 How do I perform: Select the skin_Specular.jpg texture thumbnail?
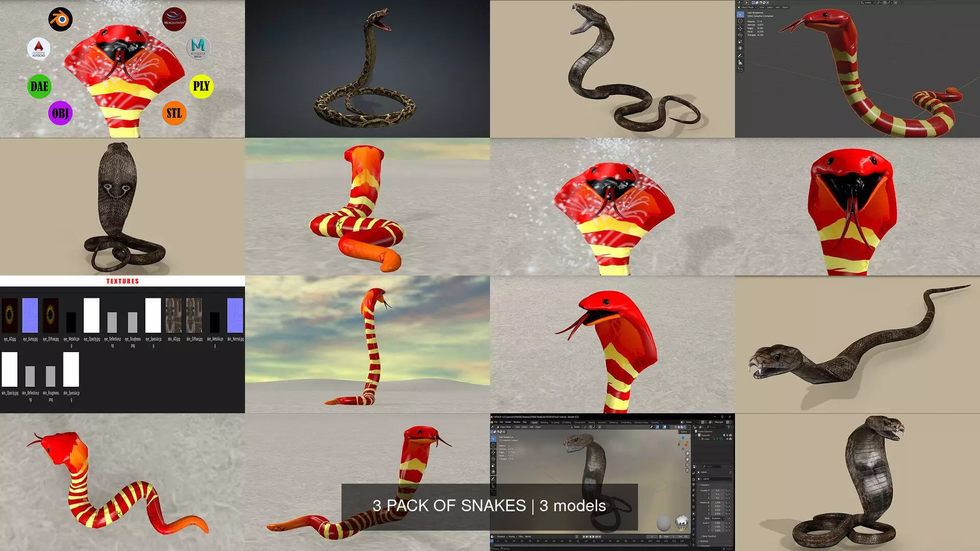point(71,369)
